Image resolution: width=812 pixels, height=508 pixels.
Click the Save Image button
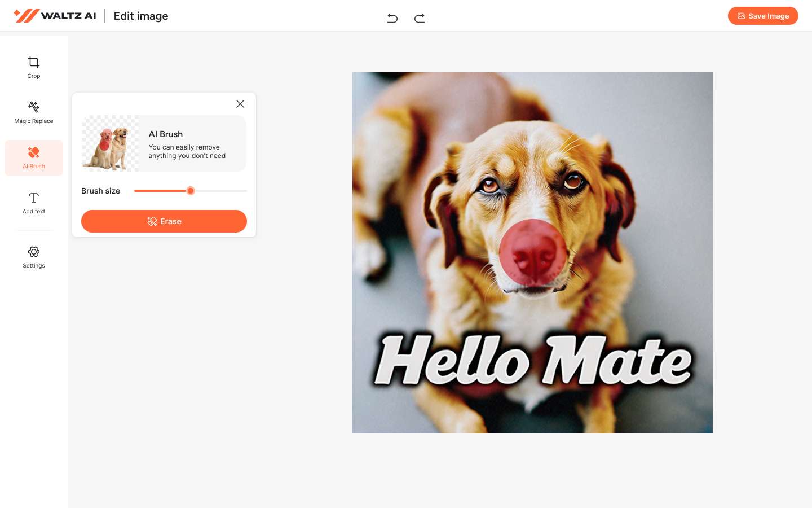[762, 16]
